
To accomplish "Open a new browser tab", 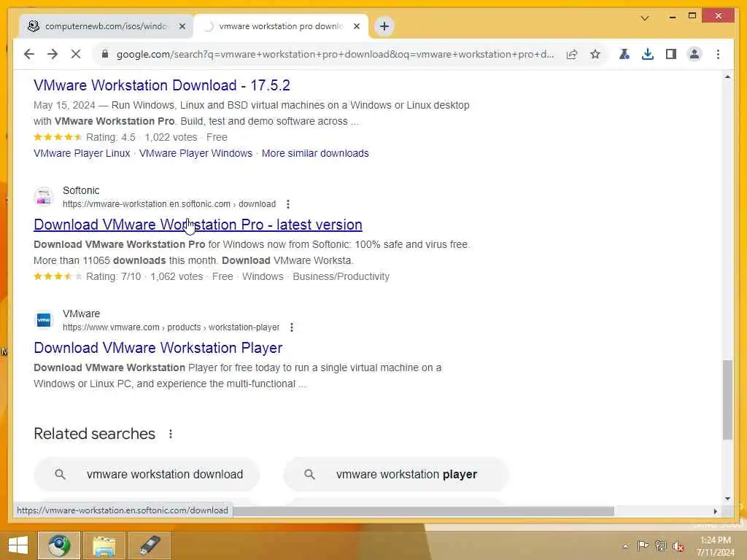I will point(384,26).
